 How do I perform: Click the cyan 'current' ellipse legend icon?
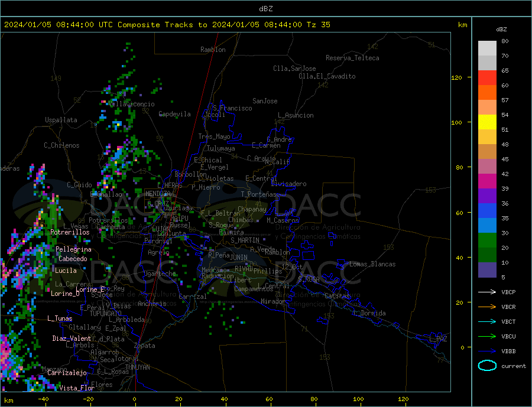[x=487, y=366]
